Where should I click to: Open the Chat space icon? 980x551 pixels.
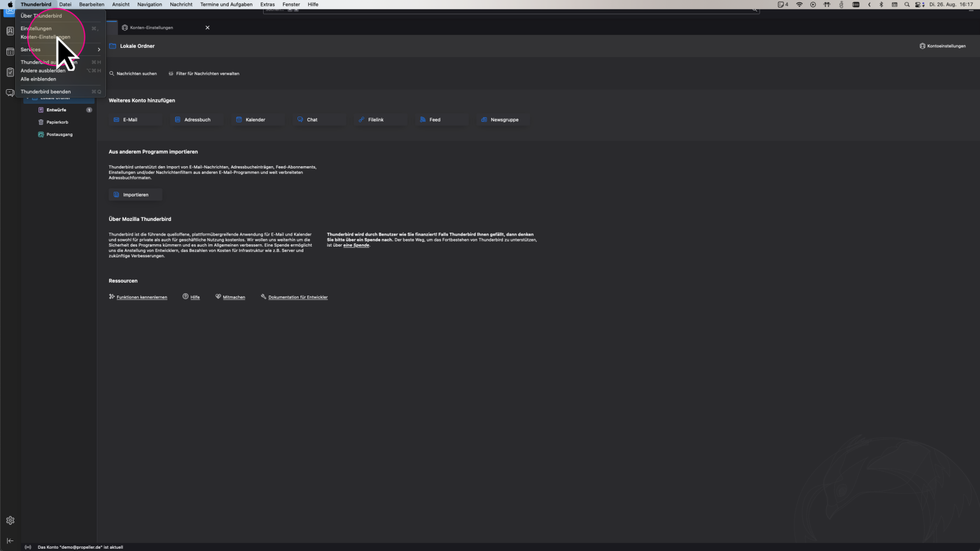pos(10,93)
